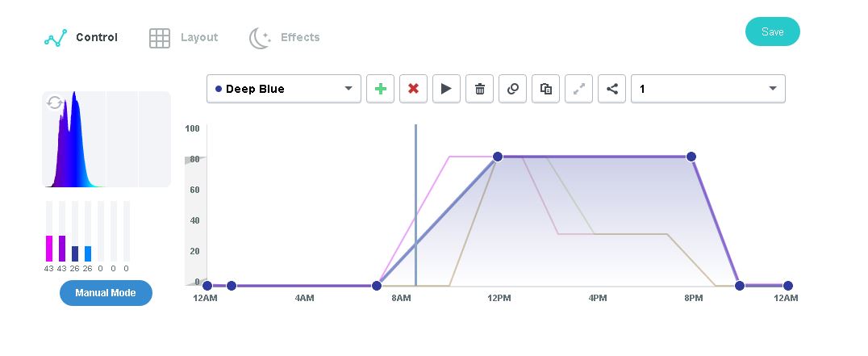868x356 pixels.
Task: Switch to the Layout tab
Action: pos(184,38)
